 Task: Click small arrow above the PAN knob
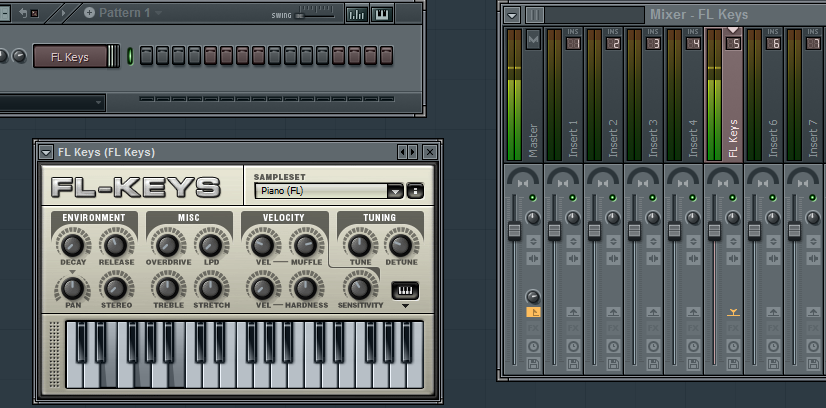(x=73, y=272)
